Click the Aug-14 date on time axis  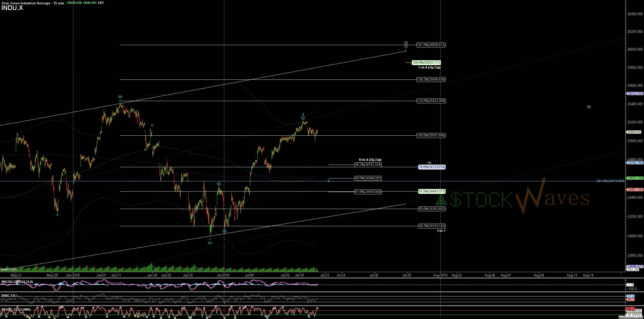tap(588, 275)
